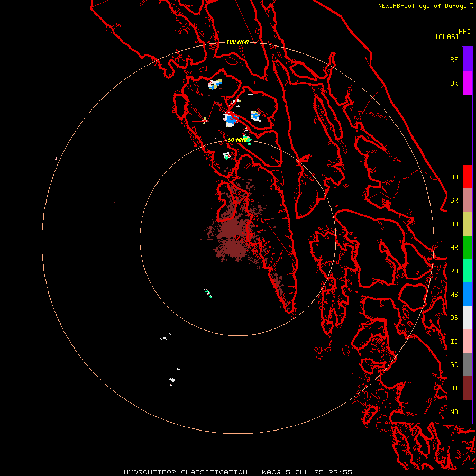Image resolution: width=476 pixels, height=476 pixels.
Task: Click the UK legend label
Action: (x=454, y=83)
